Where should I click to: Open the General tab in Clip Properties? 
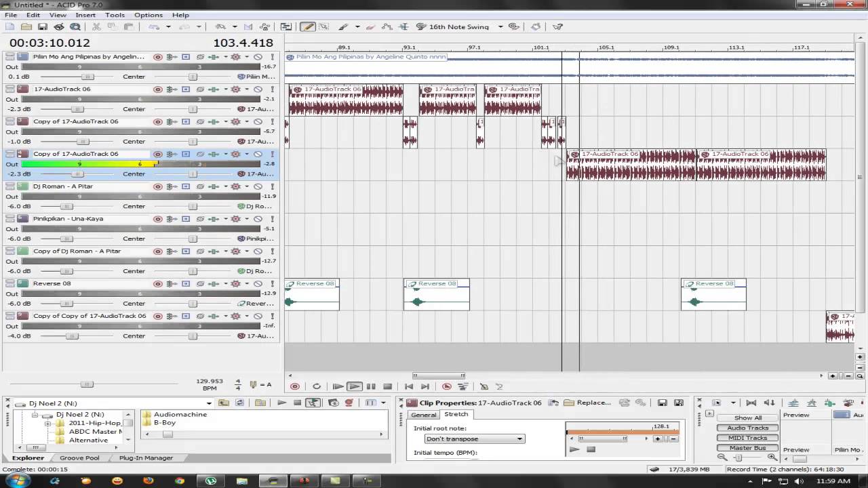click(423, 415)
